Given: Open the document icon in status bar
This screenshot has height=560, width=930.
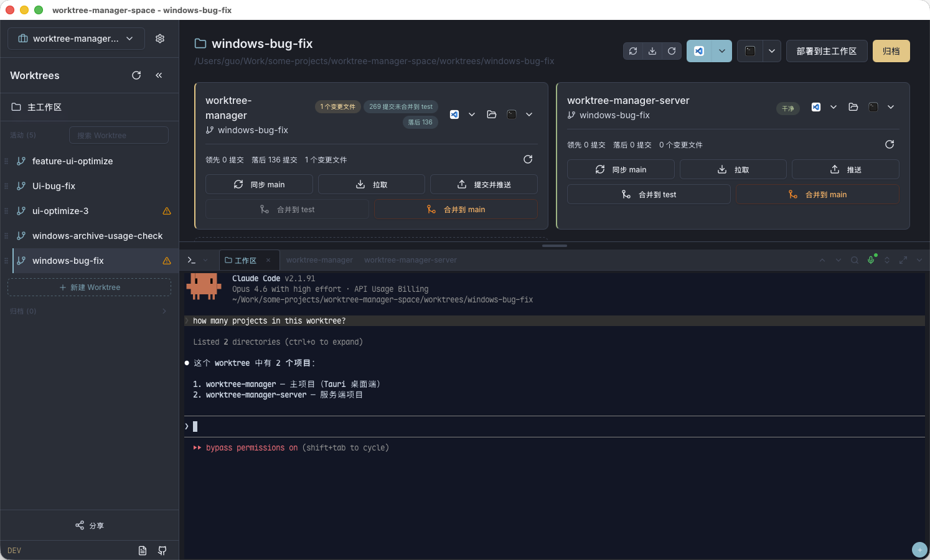Looking at the screenshot, I should click(143, 551).
